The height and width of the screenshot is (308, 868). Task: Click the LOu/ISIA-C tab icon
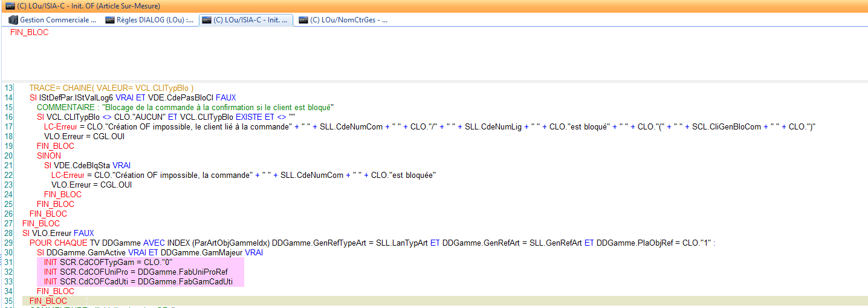(207, 20)
